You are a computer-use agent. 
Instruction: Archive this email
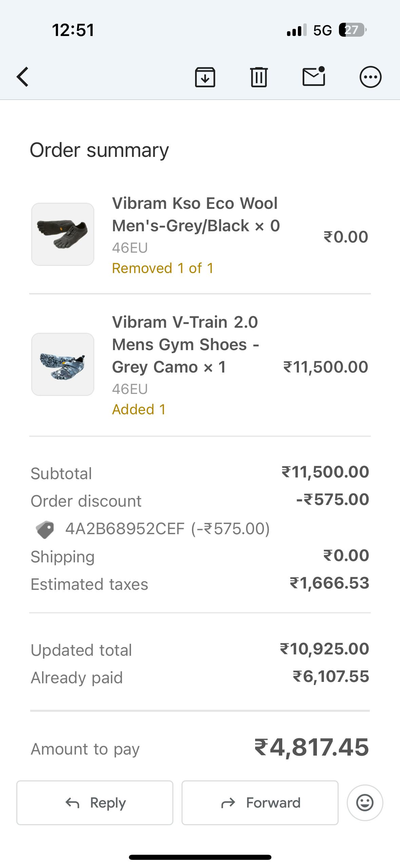click(205, 77)
